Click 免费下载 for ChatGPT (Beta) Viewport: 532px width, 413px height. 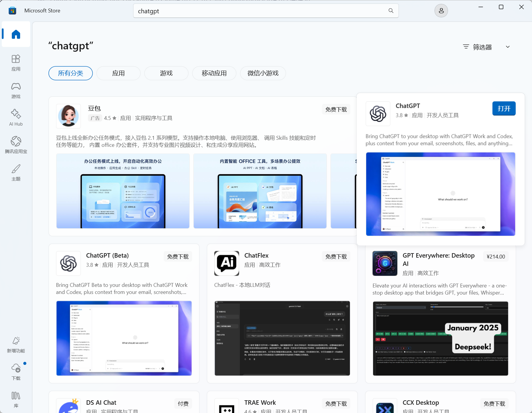click(x=178, y=256)
